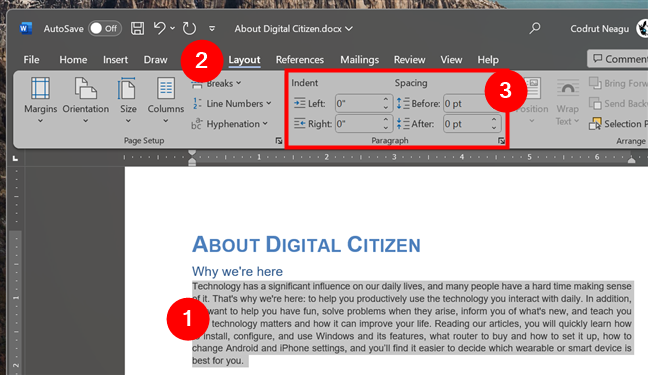Image resolution: width=648 pixels, height=375 pixels.
Task: Open the Orientation options
Action: click(86, 100)
